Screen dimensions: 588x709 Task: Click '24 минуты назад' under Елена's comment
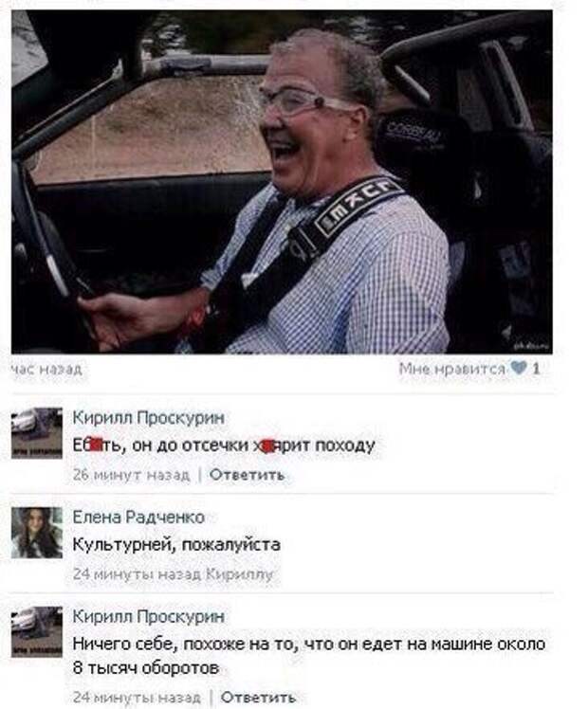[138, 574]
